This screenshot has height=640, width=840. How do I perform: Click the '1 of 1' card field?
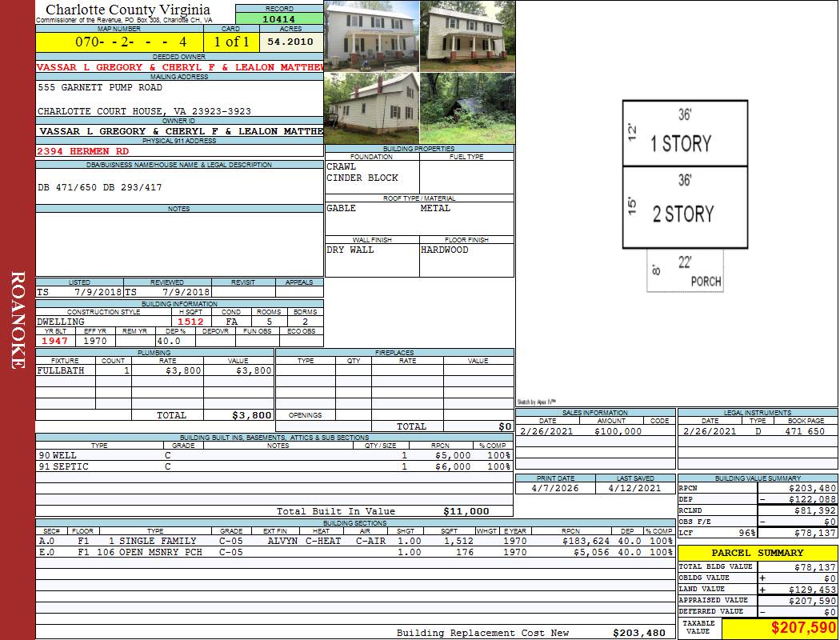[231, 42]
